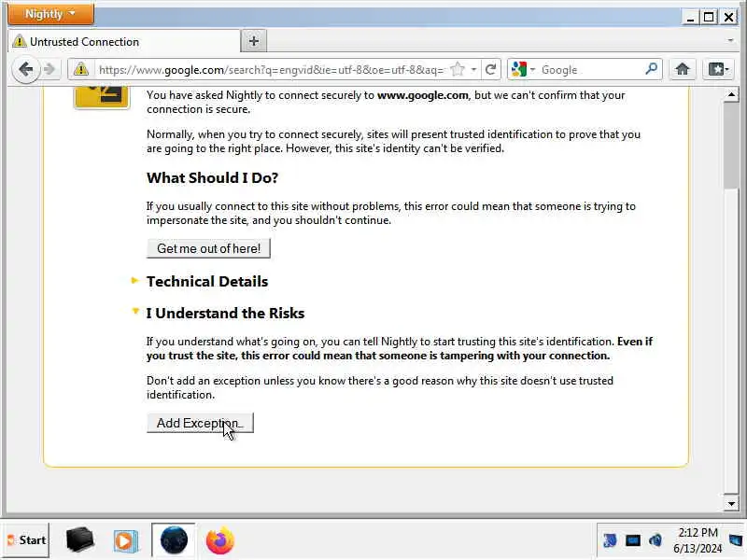Click the Add Exception button
747x560 pixels.
tap(200, 423)
